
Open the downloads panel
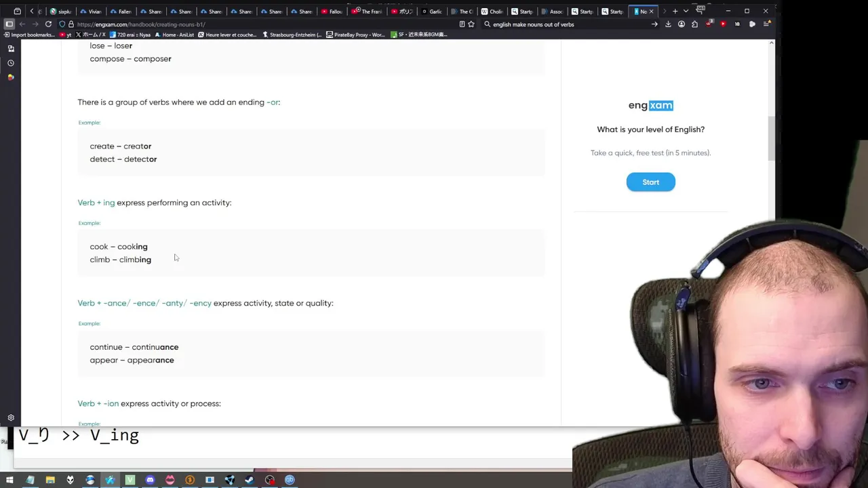[668, 24]
